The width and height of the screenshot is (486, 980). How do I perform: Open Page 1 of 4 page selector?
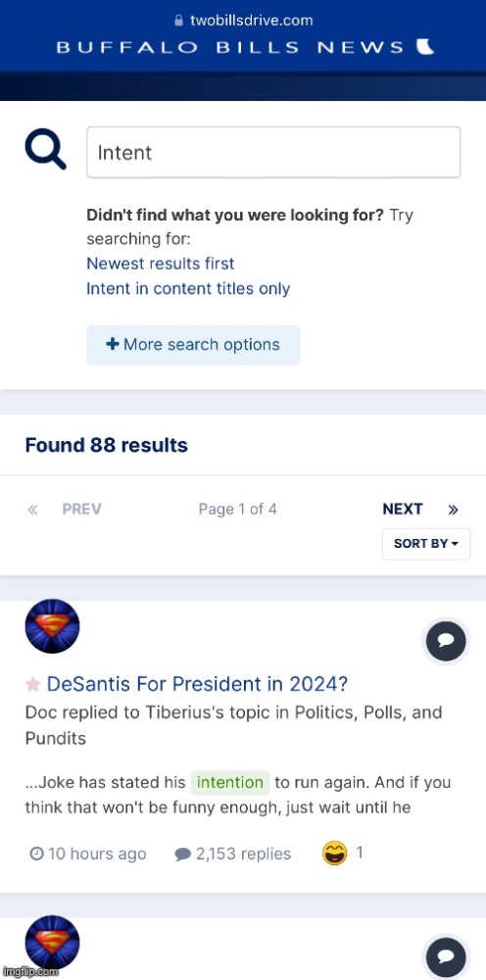click(237, 510)
